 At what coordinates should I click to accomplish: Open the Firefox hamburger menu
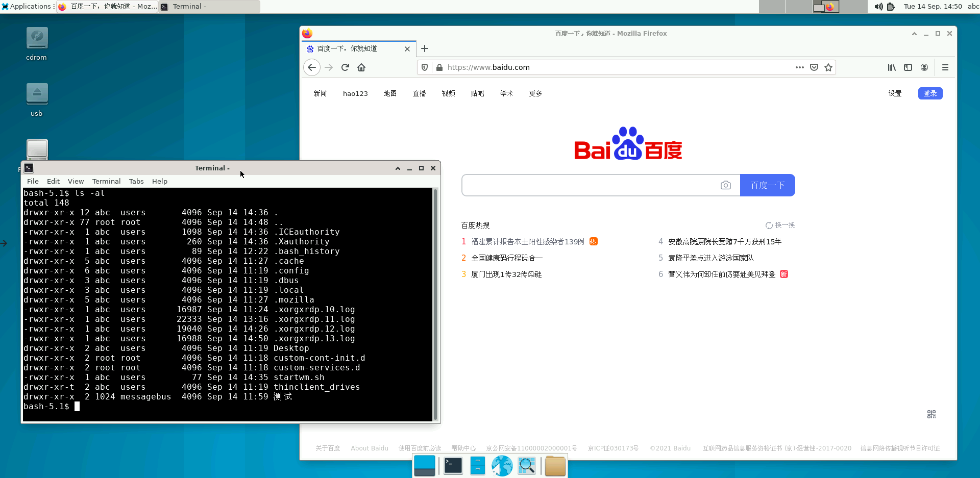945,67
